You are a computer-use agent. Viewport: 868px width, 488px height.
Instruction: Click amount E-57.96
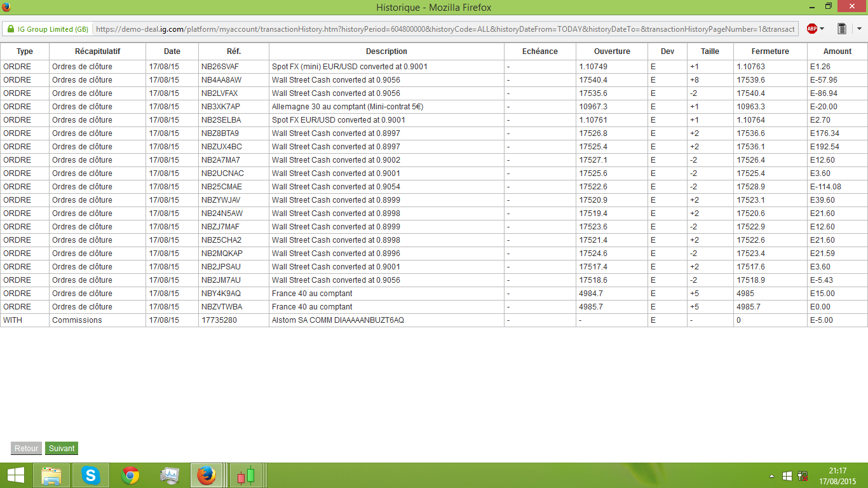(x=824, y=80)
